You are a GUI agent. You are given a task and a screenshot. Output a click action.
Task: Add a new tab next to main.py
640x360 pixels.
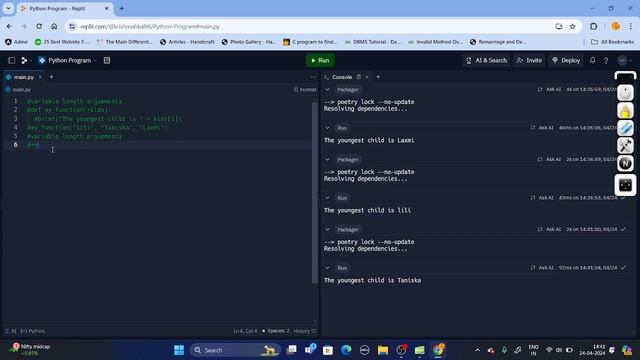51,77
